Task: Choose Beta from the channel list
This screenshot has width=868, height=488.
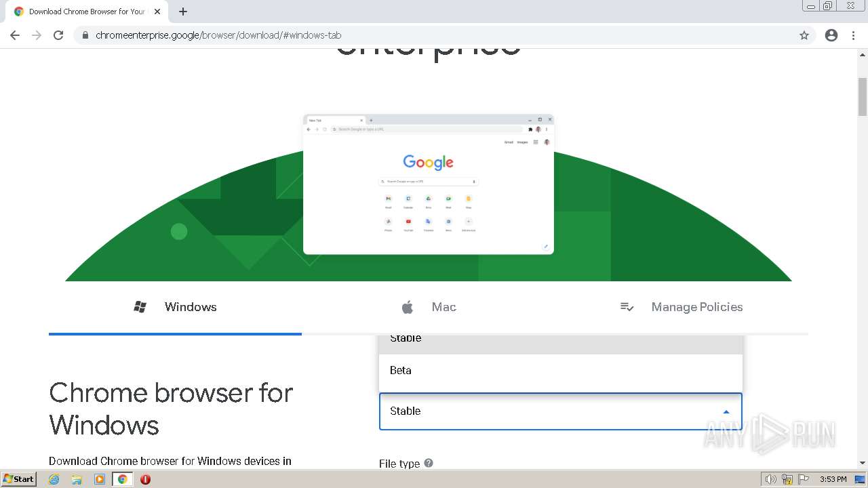Action: pyautogui.click(x=561, y=371)
